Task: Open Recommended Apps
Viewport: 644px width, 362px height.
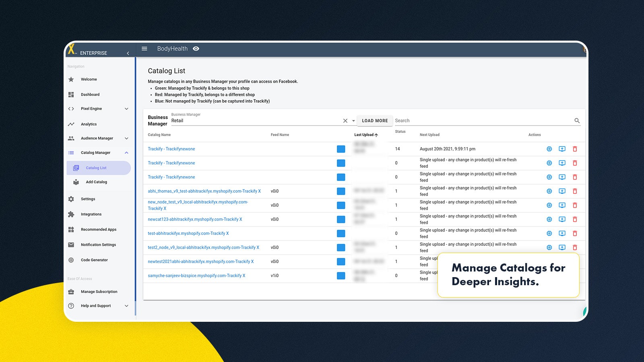Action: [x=99, y=230]
